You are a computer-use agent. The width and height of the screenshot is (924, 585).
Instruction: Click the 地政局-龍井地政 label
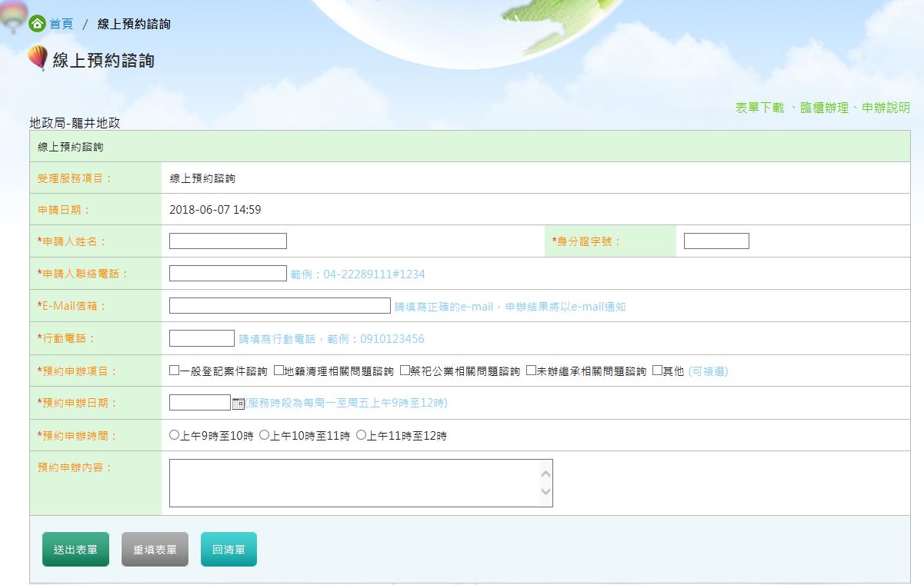tap(75, 123)
